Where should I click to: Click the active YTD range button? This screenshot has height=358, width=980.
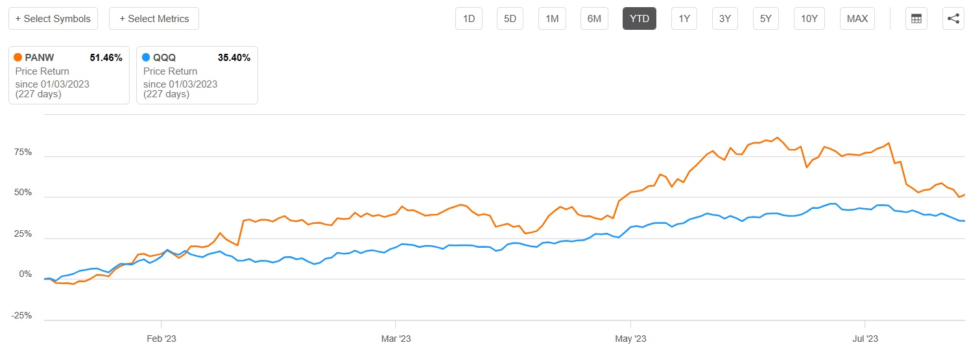point(639,19)
